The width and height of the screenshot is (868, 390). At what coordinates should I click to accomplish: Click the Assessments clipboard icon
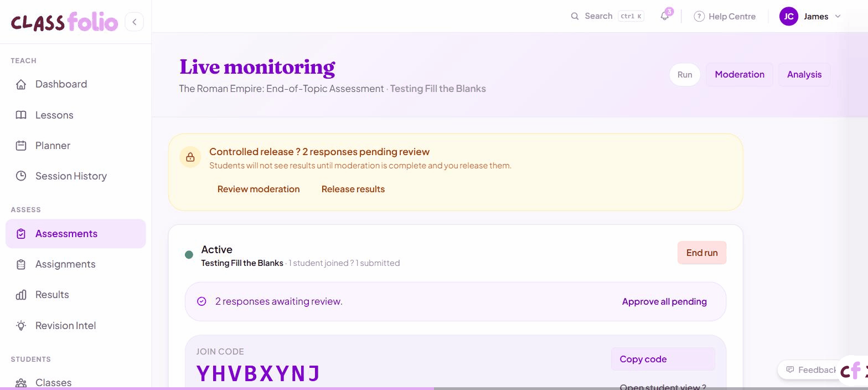pyautogui.click(x=21, y=234)
